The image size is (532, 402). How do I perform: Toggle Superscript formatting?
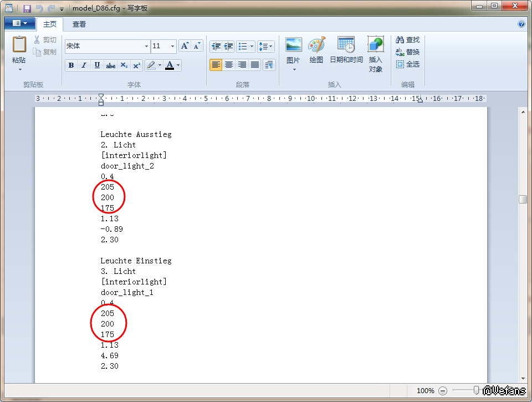(136, 65)
